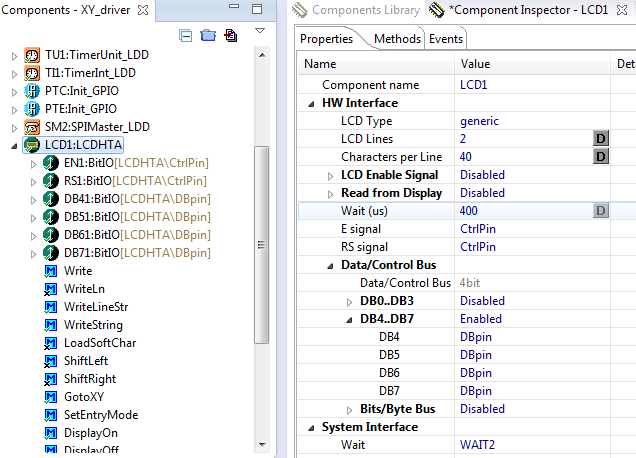
Task: Expand the TI1:TimerInt_LDD tree node
Action: click(x=14, y=74)
